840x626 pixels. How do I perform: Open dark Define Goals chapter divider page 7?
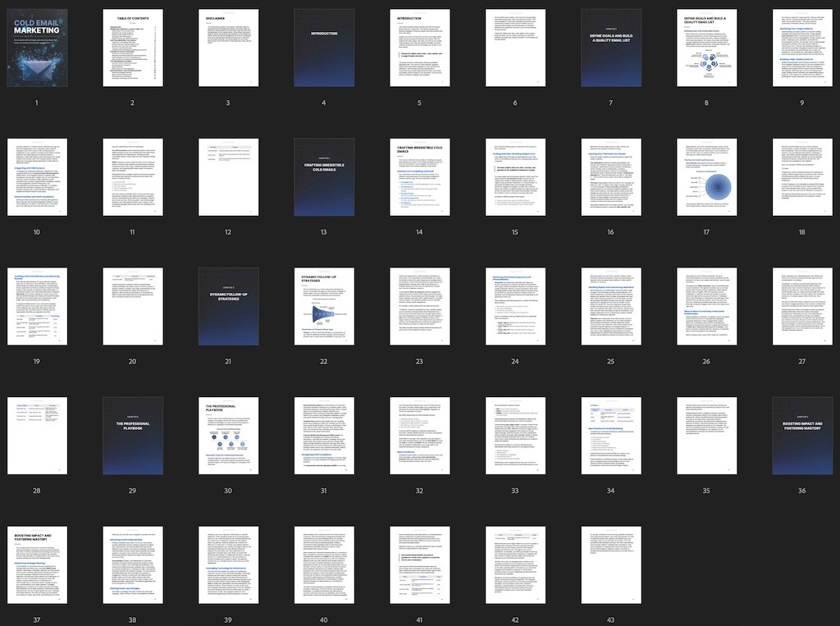pyautogui.click(x=611, y=48)
